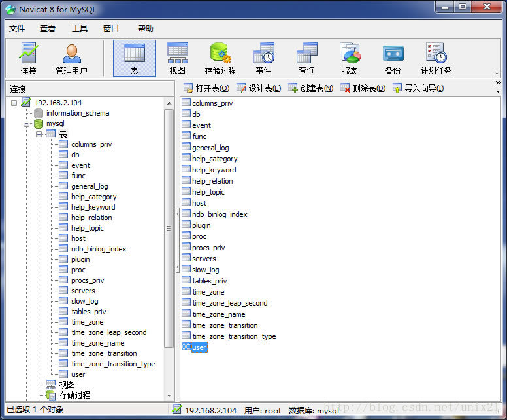Open the 窗口 menu
The width and height of the screenshot is (507, 420).
(111, 29)
